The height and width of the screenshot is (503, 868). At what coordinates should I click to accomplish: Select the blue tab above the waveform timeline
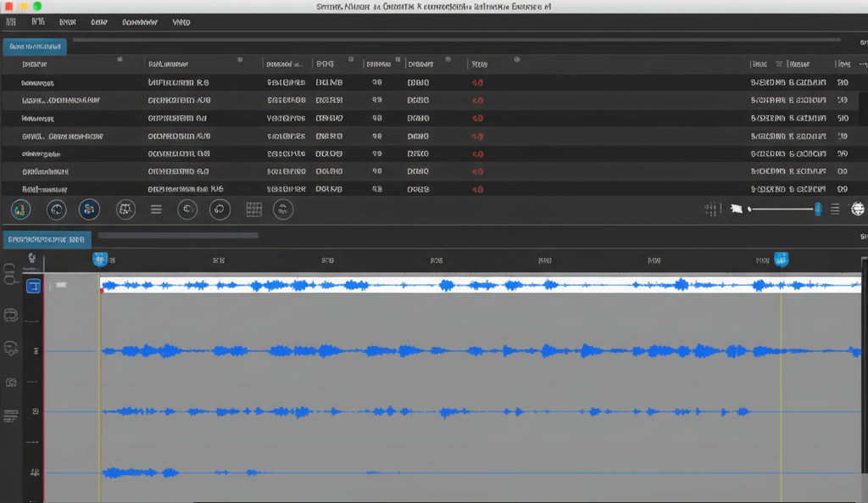(47, 239)
